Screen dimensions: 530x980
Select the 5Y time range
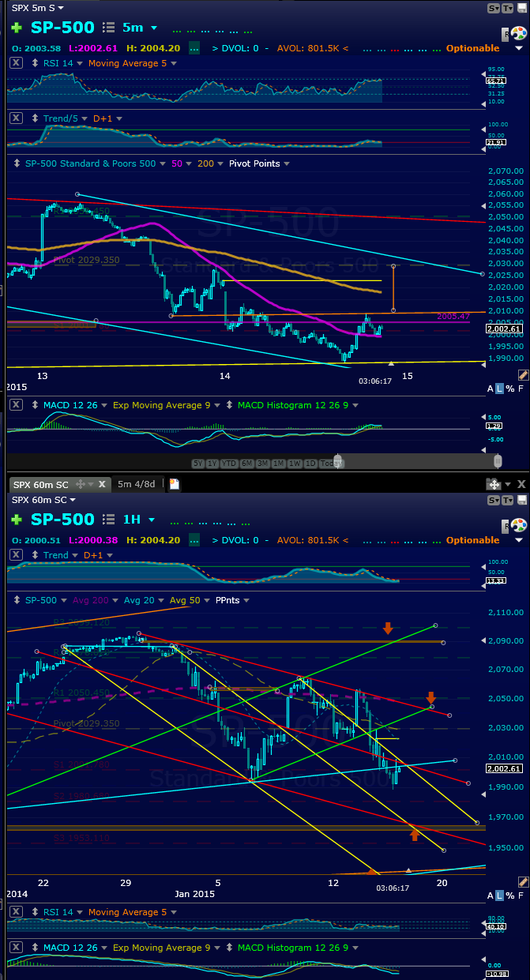pos(200,463)
